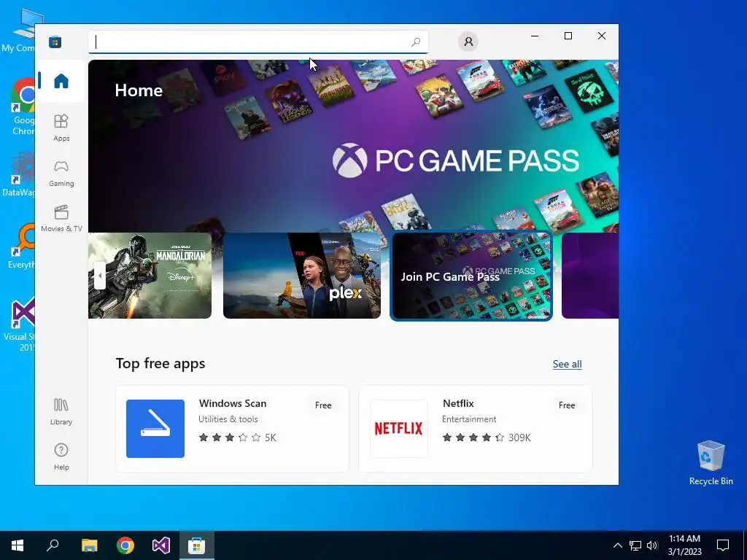
Task: Select the Recycle Bin desktop icon
Action: click(x=711, y=463)
